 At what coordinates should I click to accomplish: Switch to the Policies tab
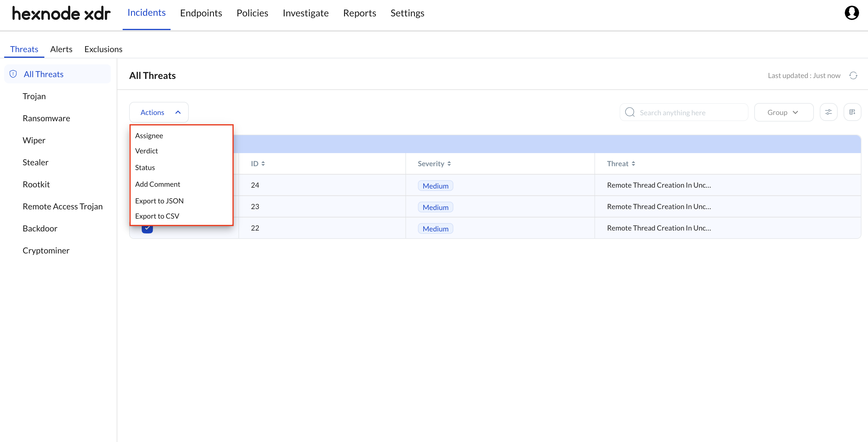tap(252, 13)
